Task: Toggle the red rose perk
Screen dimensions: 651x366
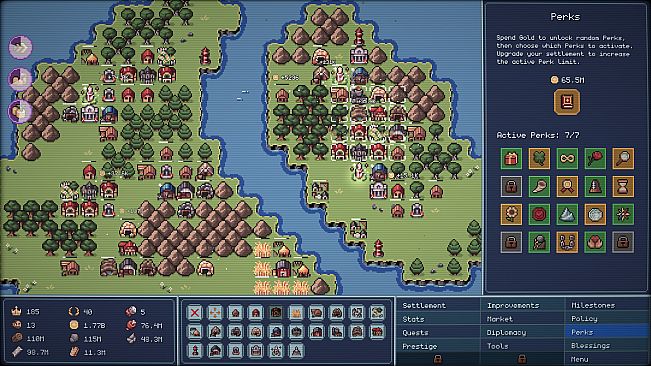Action: (595, 159)
